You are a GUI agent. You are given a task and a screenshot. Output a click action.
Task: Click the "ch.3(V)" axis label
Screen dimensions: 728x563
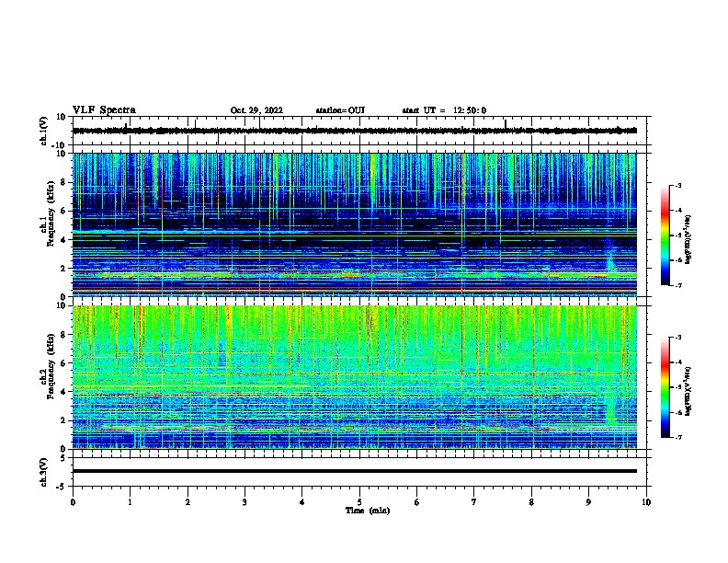click(x=43, y=473)
